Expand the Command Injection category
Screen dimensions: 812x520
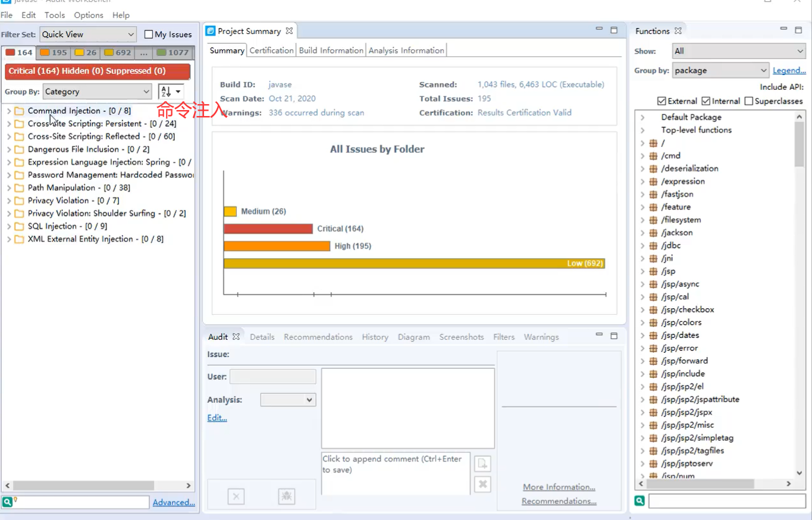tap(9, 111)
